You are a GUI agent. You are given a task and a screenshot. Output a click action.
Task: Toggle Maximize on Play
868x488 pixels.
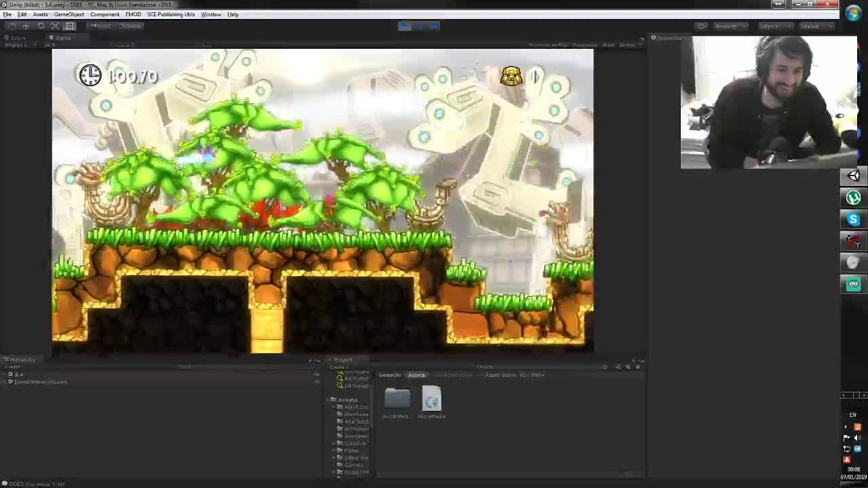click(x=547, y=45)
